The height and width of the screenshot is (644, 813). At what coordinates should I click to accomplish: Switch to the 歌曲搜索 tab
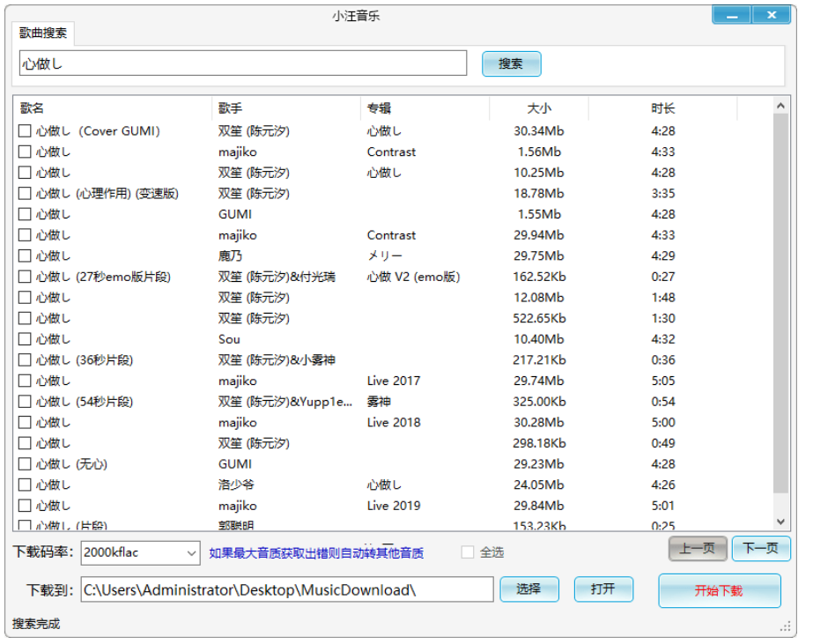(x=43, y=33)
